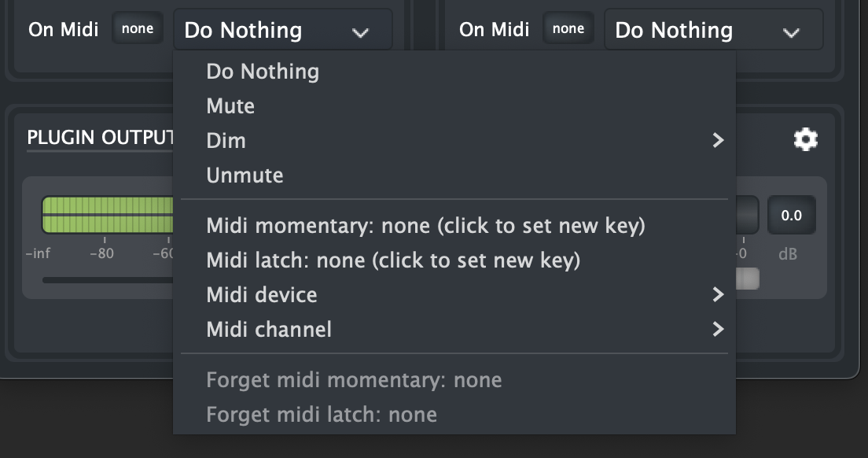Click Forget midi momentary entry
Image resolution: width=868 pixels, height=458 pixels.
click(x=354, y=381)
